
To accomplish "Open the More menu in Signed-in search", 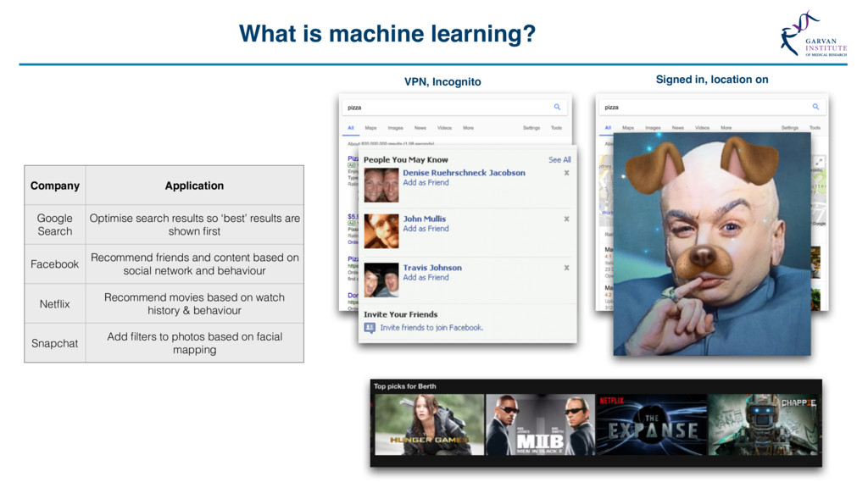I will (726, 128).
